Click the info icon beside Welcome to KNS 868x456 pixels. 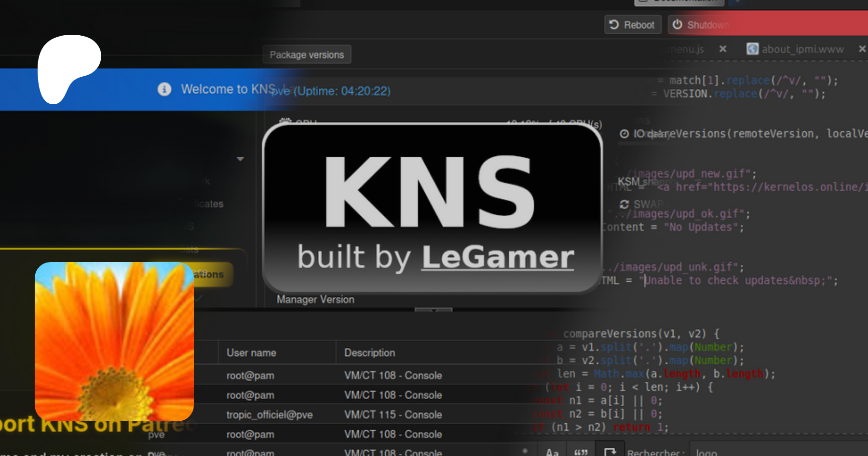164,89
